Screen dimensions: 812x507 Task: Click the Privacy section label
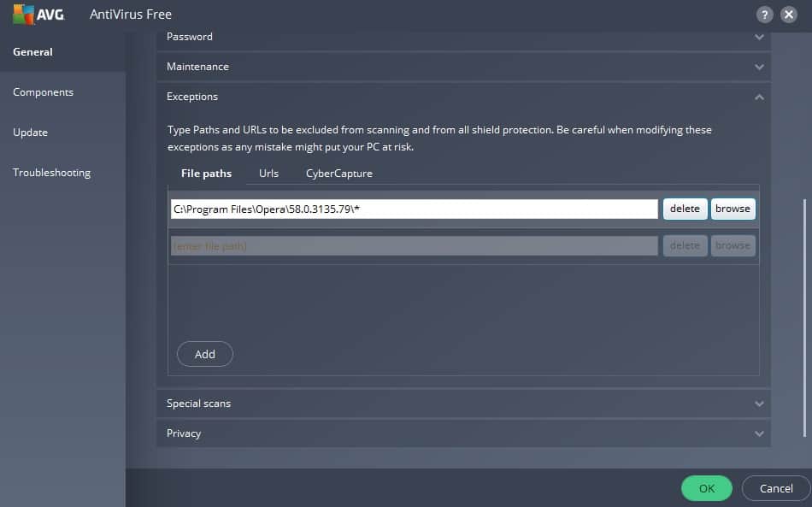pos(183,433)
